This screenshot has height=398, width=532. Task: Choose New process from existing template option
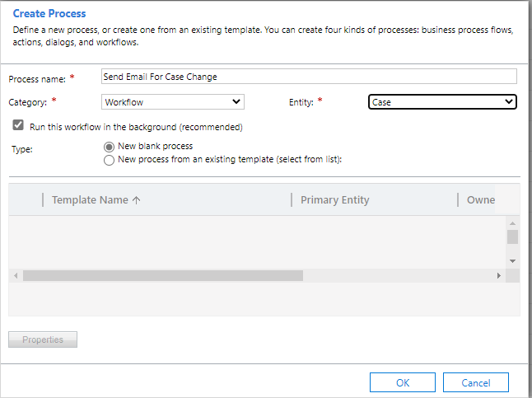110,160
